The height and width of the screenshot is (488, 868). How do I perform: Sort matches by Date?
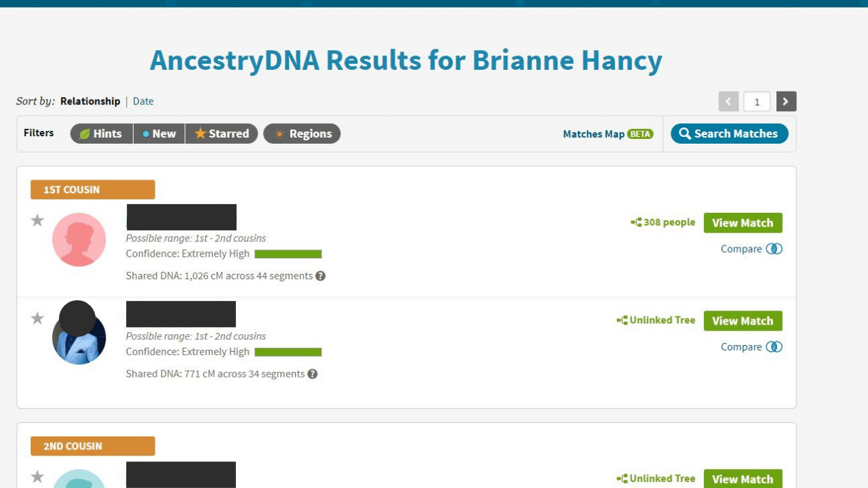[143, 101]
